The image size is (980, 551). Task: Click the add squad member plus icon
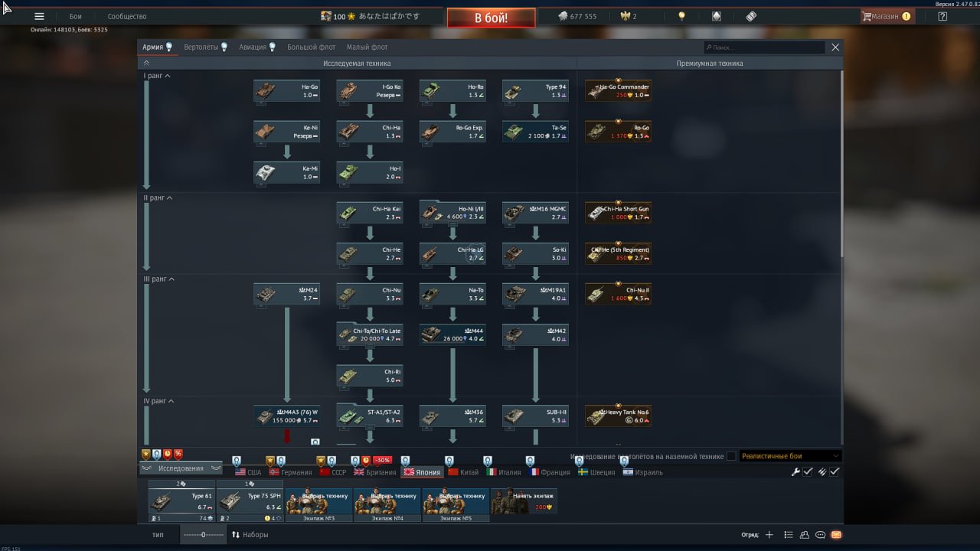coord(769,535)
